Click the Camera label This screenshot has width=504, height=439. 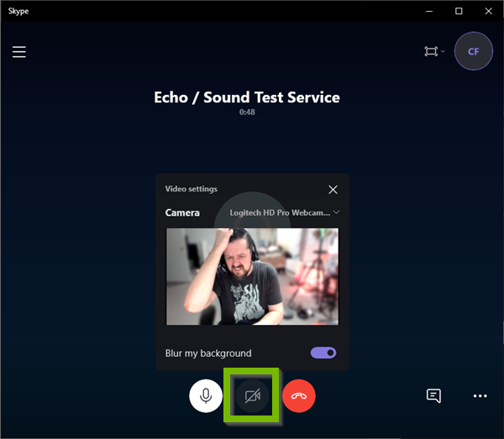point(182,212)
